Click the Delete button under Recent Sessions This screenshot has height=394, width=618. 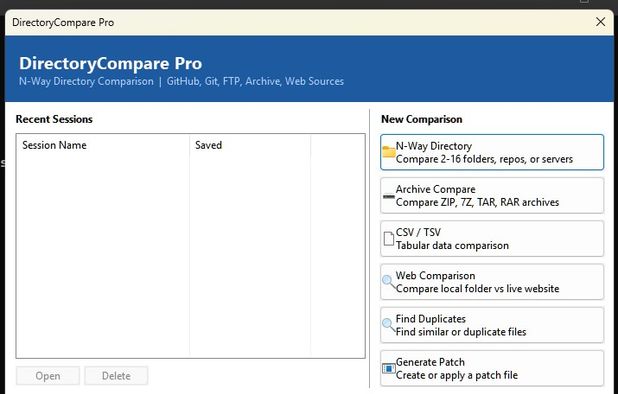[x=116, y=376]
